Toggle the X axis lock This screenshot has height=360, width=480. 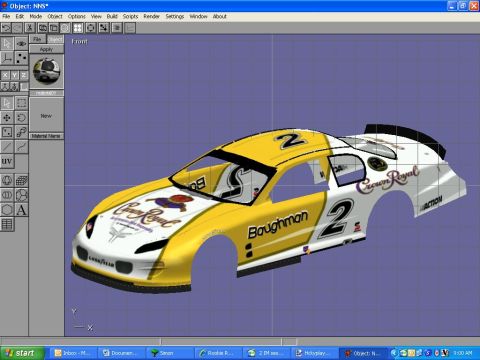click(5, 75)
